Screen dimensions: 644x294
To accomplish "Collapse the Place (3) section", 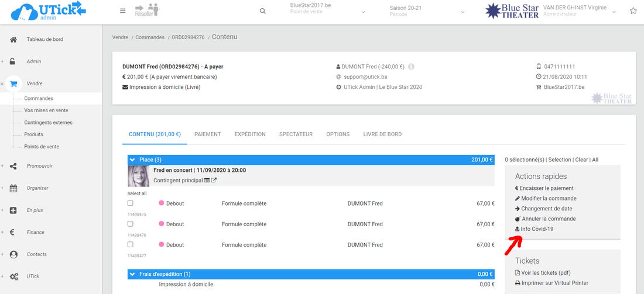I will tap(133, 160).
